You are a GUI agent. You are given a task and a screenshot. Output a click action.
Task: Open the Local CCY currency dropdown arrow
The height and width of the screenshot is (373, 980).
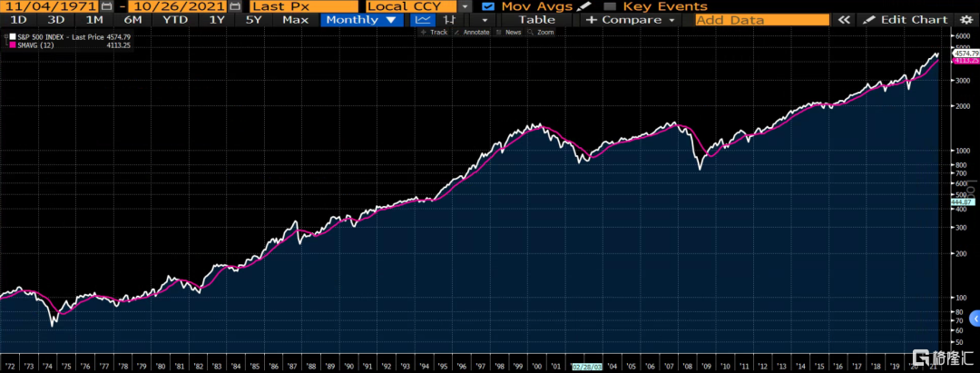point(465,6)
